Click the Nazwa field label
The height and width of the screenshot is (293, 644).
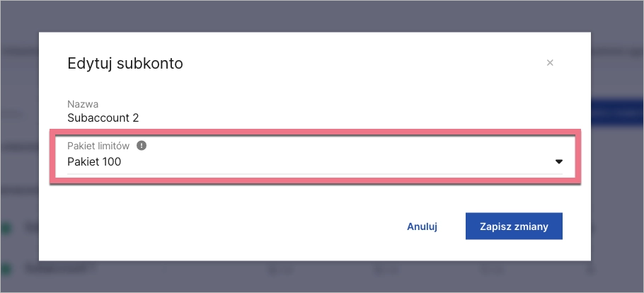click(x=83, y=104)
